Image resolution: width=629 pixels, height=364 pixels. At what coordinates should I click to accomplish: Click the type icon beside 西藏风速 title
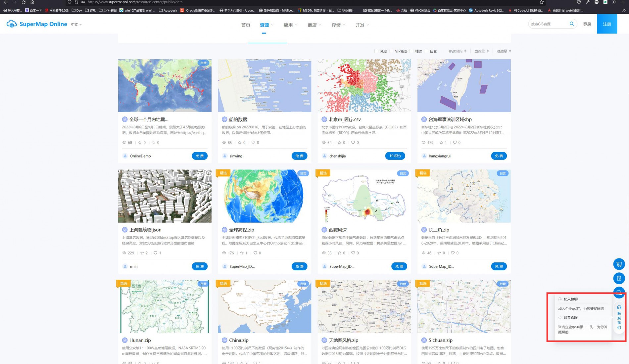point(324,230)
